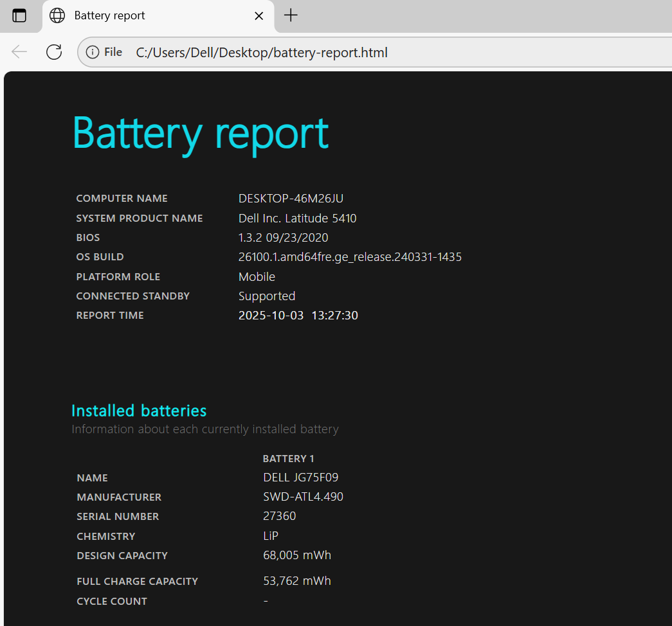Click the BIOS version 1.3.2 value

(283, 238)
